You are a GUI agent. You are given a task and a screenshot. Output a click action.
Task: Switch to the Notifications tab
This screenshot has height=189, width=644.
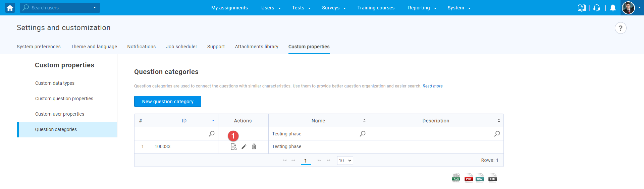coord(141,47)
